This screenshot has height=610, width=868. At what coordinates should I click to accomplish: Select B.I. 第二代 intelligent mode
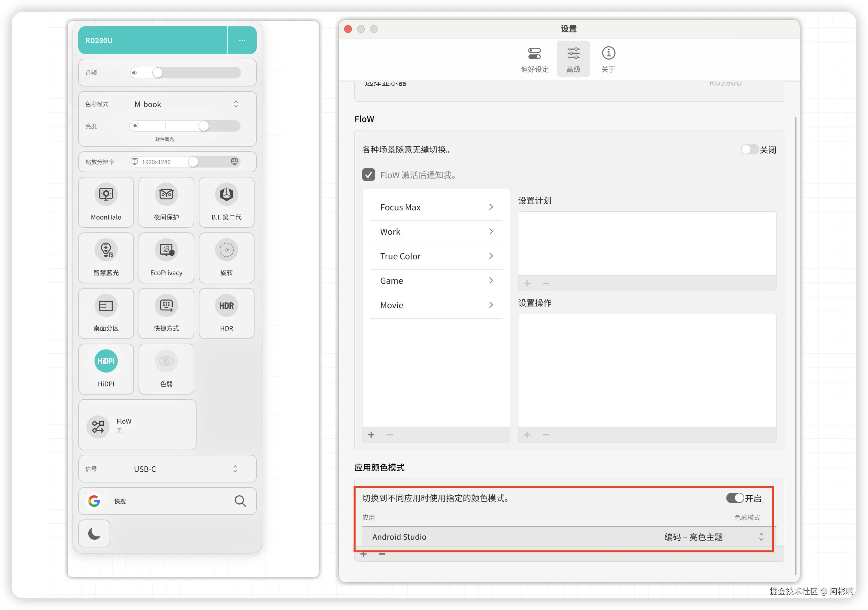click(x=226, y=202)
